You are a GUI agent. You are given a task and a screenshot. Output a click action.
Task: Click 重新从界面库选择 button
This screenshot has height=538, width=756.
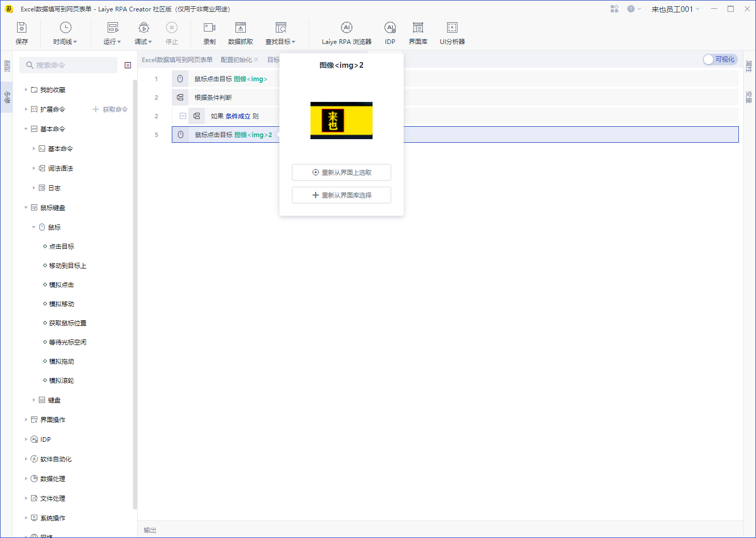point(342,195)
